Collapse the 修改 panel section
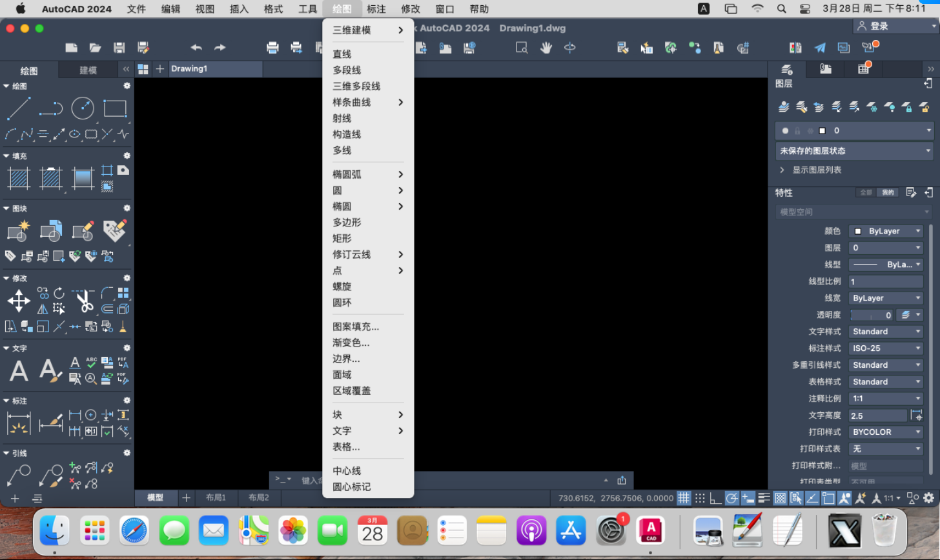This screenshot has width=940, height=560. [x=6, y=278]
